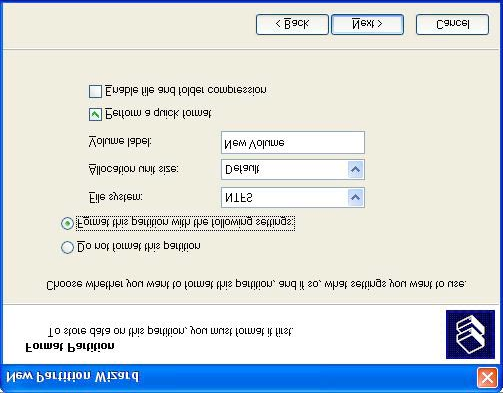This screenshot has width=503, height=393.
Task: Click the File system: caption
Action: pyautogui.click(x=116, y=197)
